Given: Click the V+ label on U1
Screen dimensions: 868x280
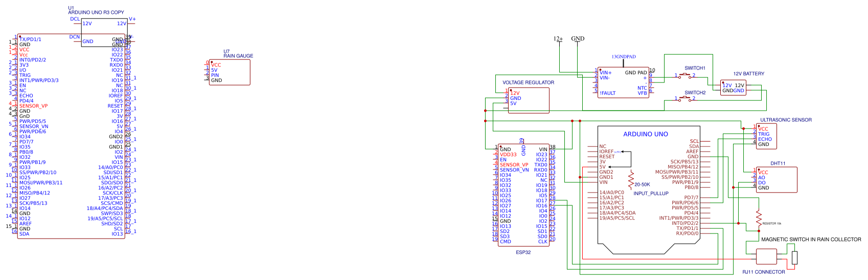Looking at the screenshot, I should pyautogui.click(x=132, y=19).
